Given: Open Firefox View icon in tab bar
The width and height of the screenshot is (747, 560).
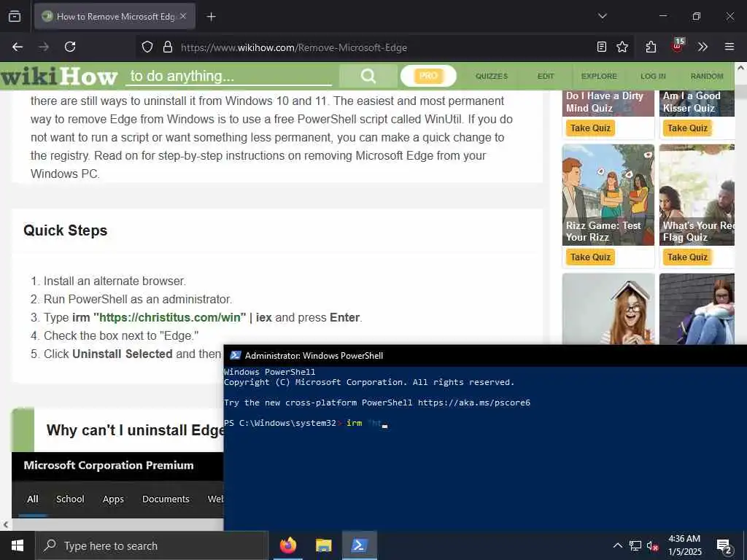Looking at the screenshot, I should [15, 17].
